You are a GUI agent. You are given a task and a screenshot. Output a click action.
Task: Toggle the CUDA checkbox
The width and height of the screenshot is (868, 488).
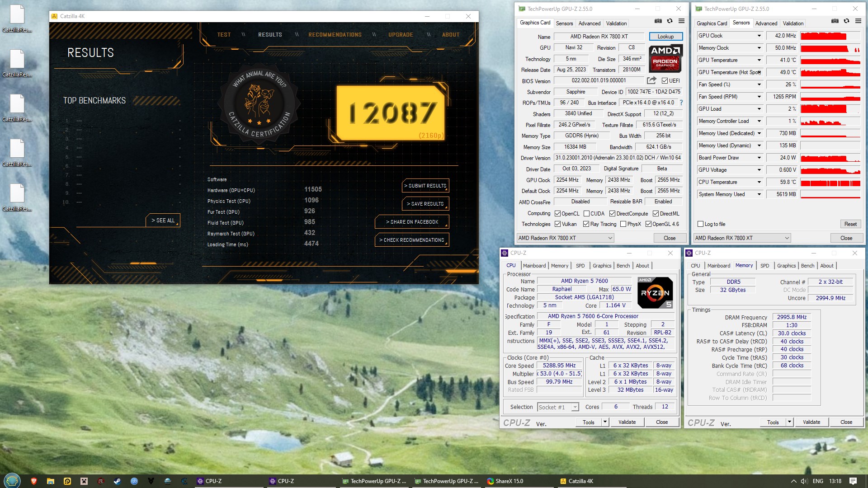[x=586, y=214]
